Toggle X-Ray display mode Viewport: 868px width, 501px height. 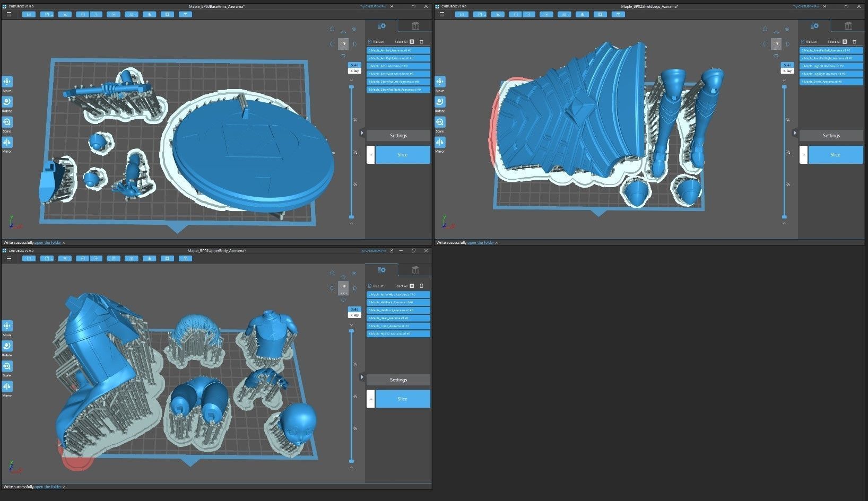(354, 71)
